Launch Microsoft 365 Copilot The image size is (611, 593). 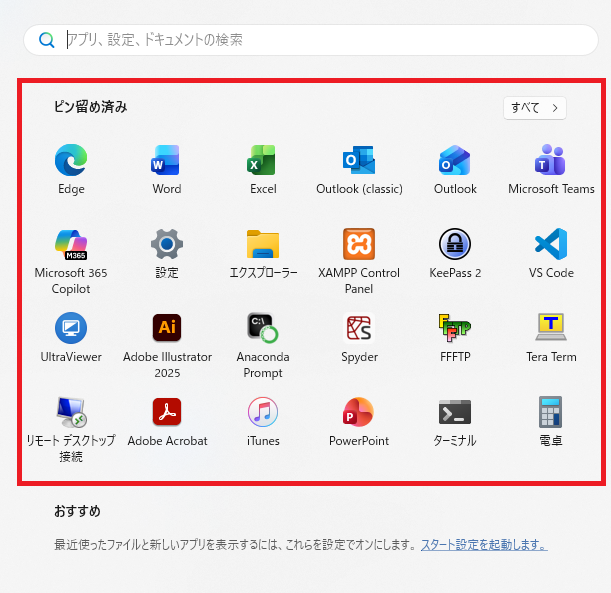pyautogui.click(x=71, y=244)
